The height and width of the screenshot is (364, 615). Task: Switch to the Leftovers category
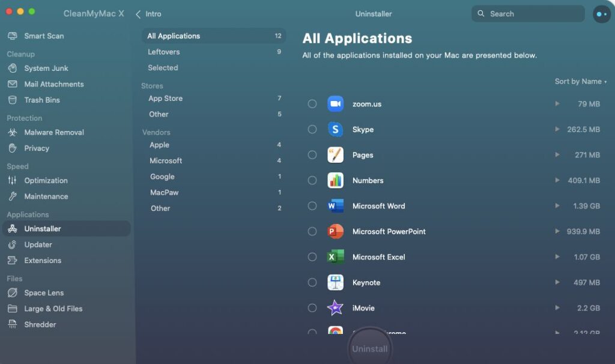click(x=214, y=52)
